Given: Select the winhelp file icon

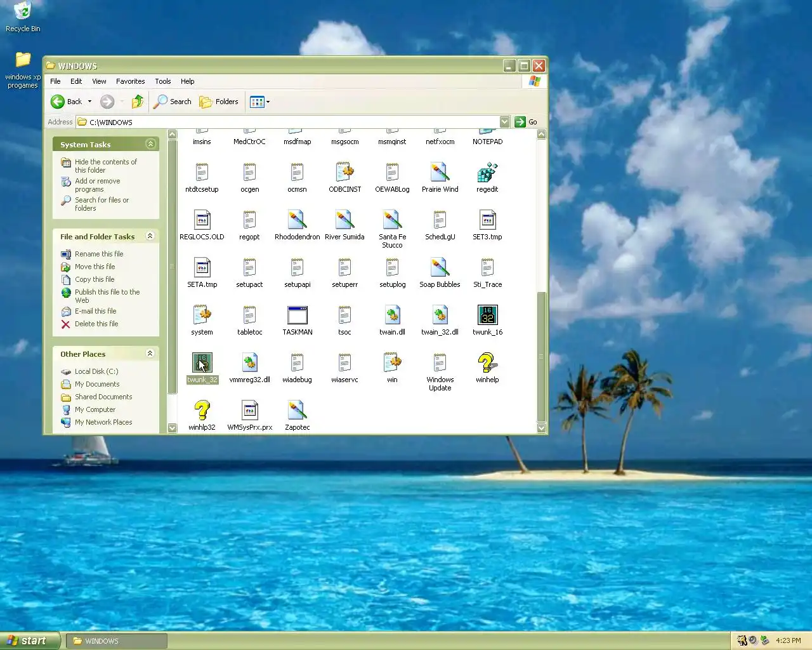Looking at the screenshot, I should coord(487,362).
